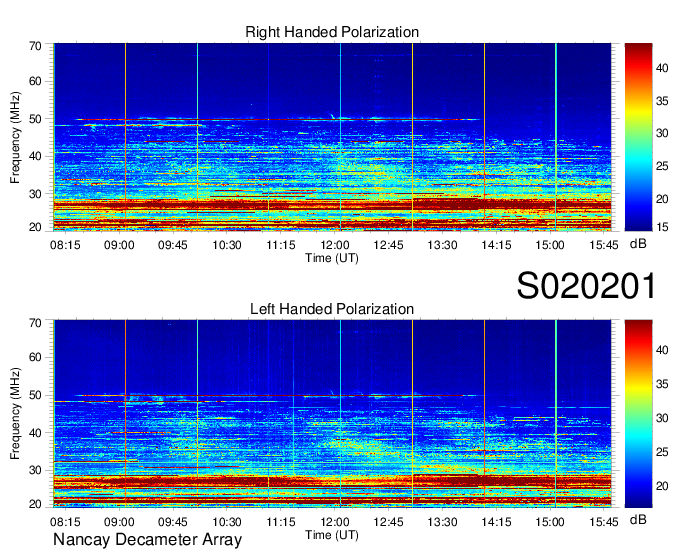Click "Time (UT)" label under Right Handed plot
The image size is (680, 552).
(332, 258)
